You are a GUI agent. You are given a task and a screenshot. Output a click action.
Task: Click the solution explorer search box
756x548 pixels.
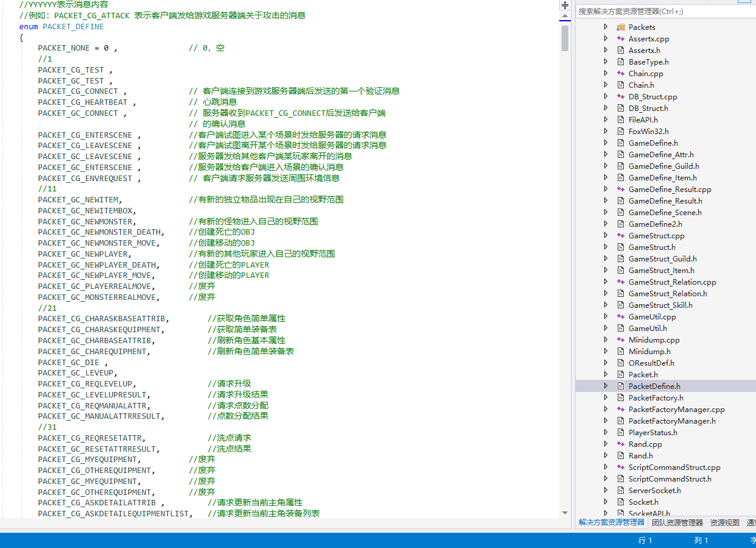point(664,11)
